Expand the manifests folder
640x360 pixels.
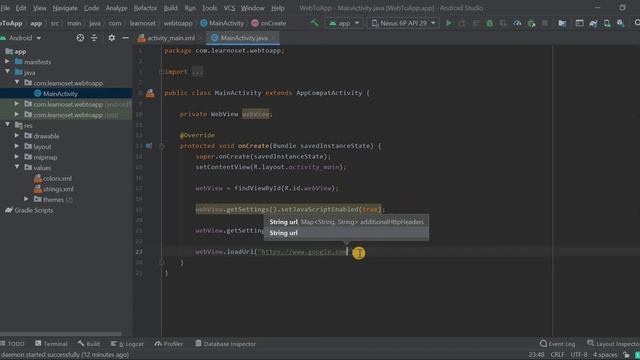point(7,62)
